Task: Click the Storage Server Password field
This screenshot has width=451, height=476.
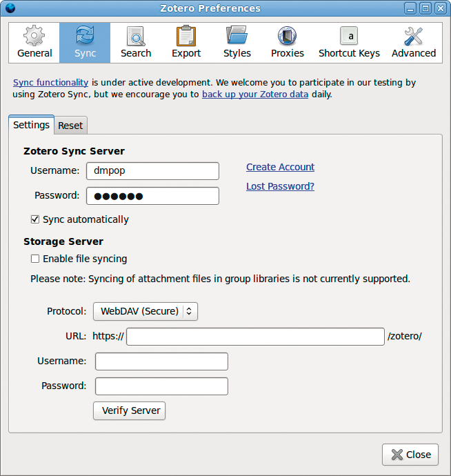Action: pos(161,386)
